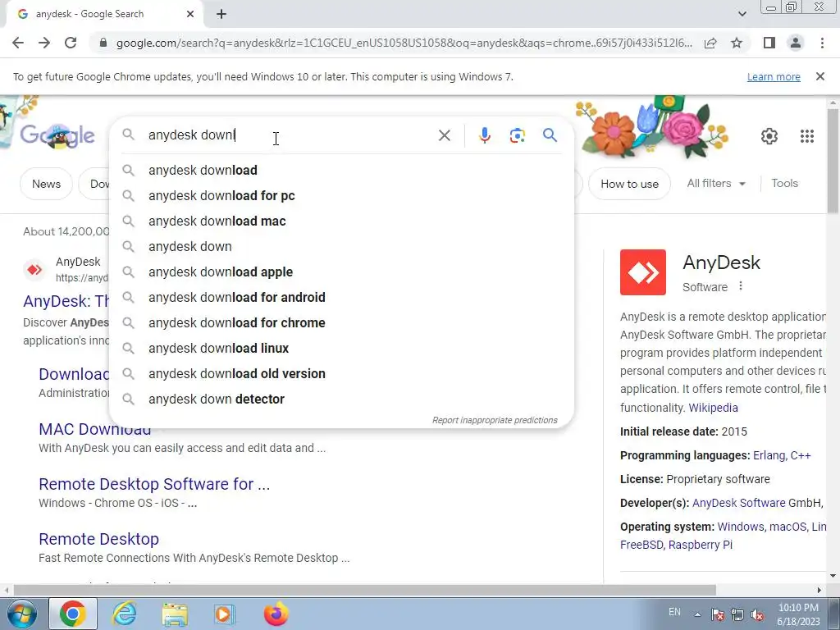Reload the current page
This screenshot has height=630, width=840.
pos(71,43)
